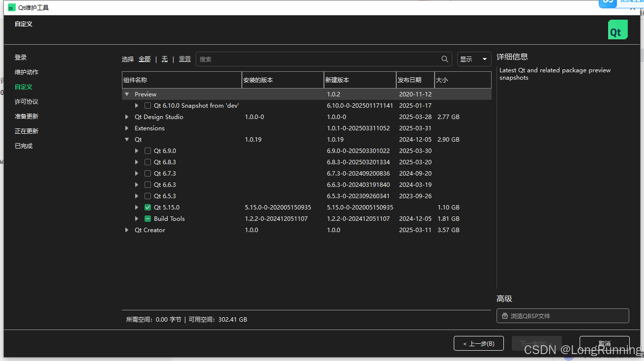Click the Qt logo in header

pos(618,30)
